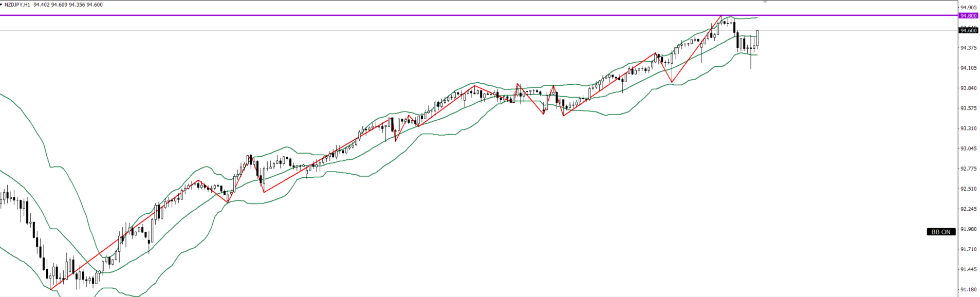Click the 91.180 price axis label

tap(968, 290)
